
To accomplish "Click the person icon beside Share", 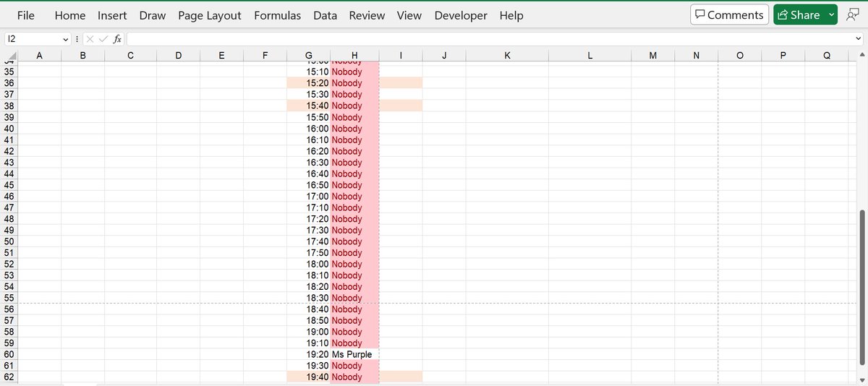I will point(852,14).
